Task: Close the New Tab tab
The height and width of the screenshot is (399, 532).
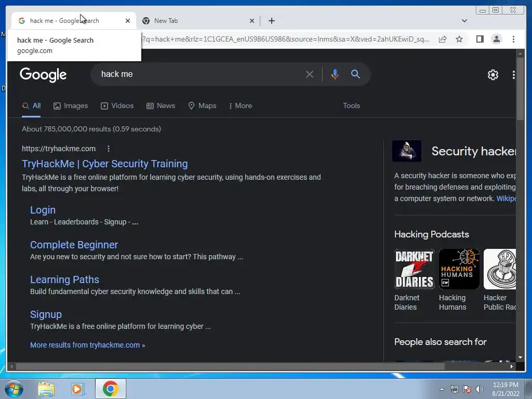Action: (x=252, y=21)
